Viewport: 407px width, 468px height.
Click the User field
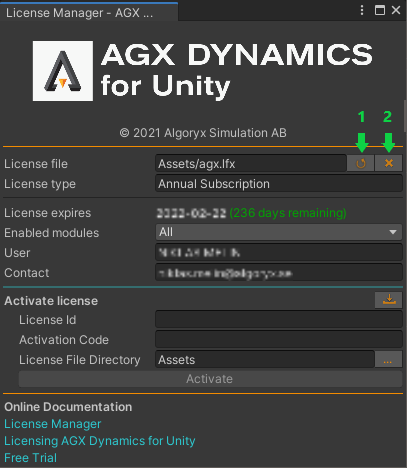pyautogui.click(x=279, y=253)
